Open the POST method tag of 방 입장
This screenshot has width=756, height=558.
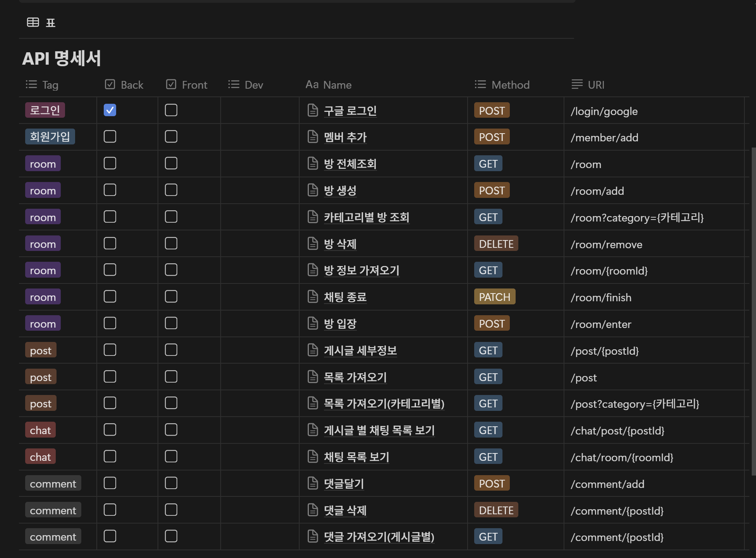tap(492, 323)
